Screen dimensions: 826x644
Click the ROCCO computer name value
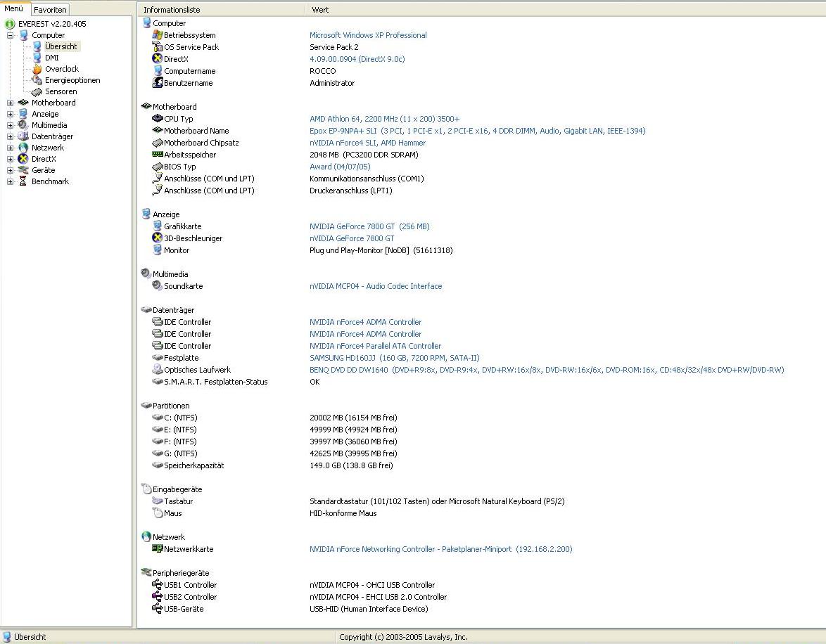(x=322, y=71)
